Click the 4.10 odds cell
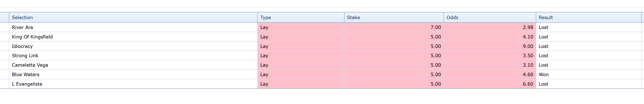The width and height of the screenshot is (644, 104). (528, 37)
